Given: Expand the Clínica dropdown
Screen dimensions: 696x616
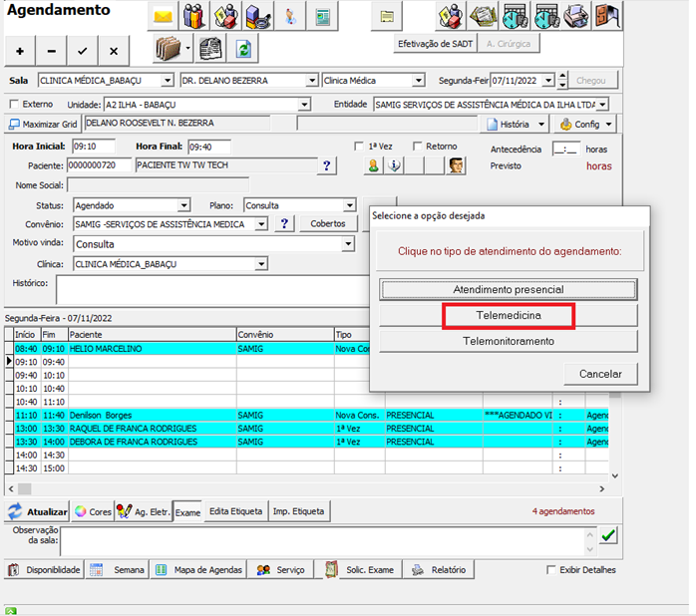Looking at the screenshot, I should pyautogui.click(x=261, y=264).
